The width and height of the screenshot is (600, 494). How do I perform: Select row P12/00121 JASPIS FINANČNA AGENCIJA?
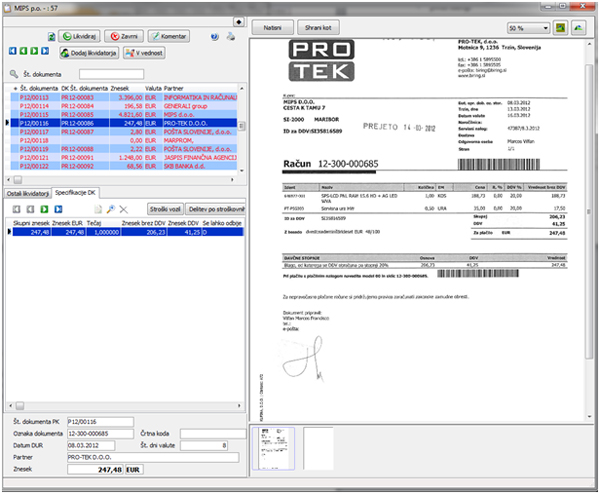[124, 158]
